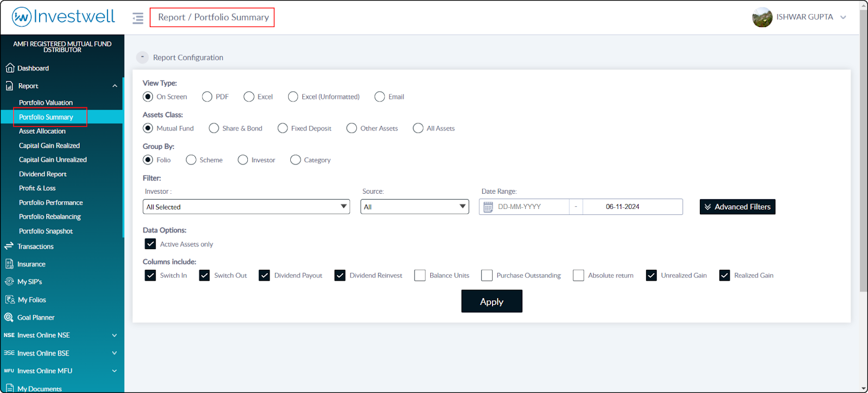The height and width of the screenshot is (393, 868).
Task: Toggle Switch In column checkbox
Action: tap(150, 275)
